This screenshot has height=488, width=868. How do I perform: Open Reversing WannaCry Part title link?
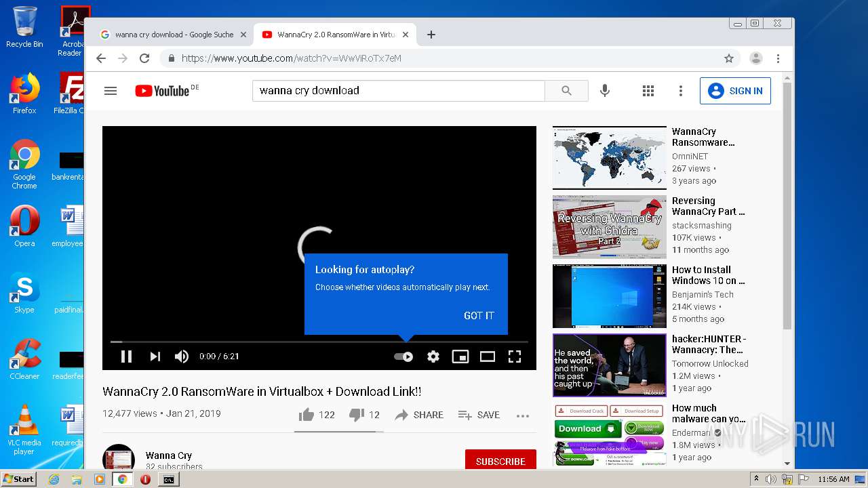[x=709, y=206]
